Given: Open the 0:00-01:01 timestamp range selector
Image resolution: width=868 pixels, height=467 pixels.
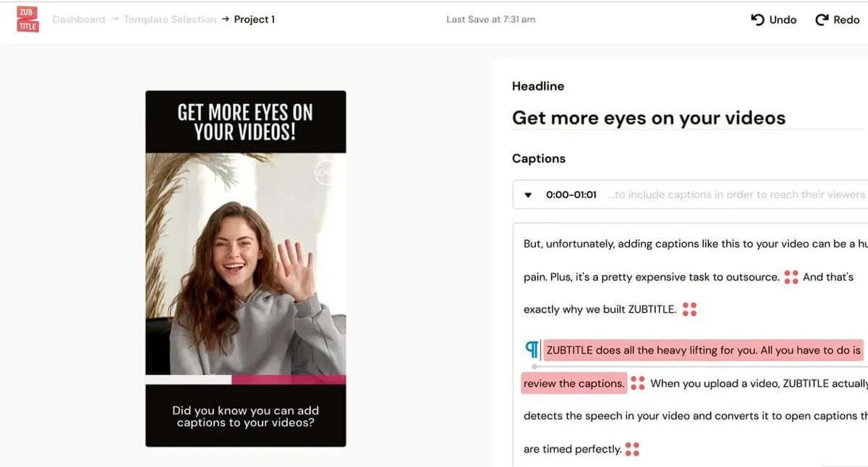Looking at the screenshot, I should (x=571, y=194).
